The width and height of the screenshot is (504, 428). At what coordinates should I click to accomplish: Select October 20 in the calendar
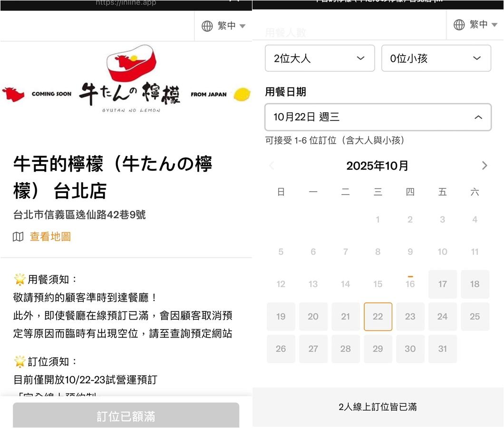pyautogui.click(x=313, y=316)
